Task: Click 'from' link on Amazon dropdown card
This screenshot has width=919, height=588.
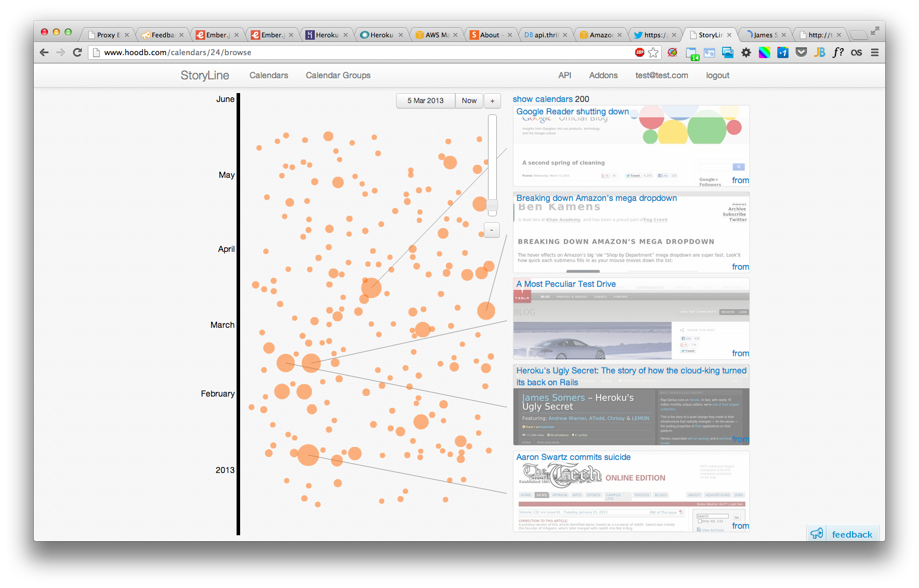Action: click(x=741, y=267)
